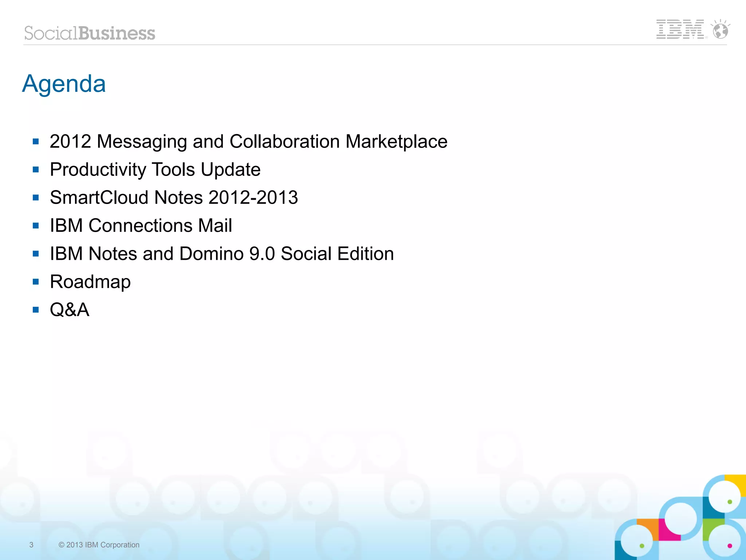Select 'SmartCloud Notes 2012-2013' bullet
The width and height of the screenshot is (746, 560).
click(174, 197)
